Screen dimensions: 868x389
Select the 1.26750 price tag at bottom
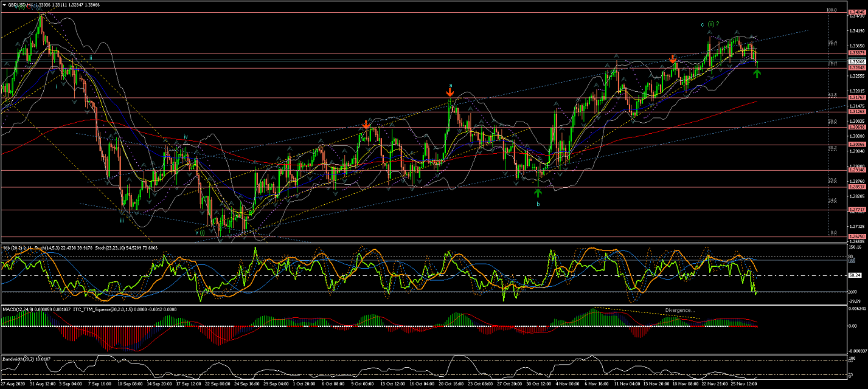pyautogui.click(x=856, y=236)
